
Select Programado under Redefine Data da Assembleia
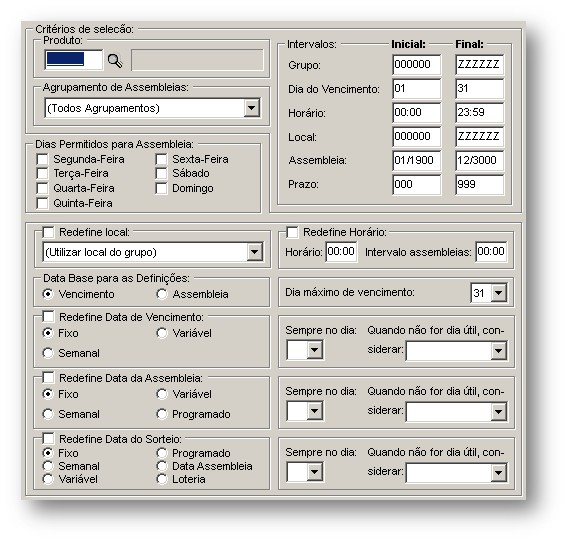pos(162,414)
